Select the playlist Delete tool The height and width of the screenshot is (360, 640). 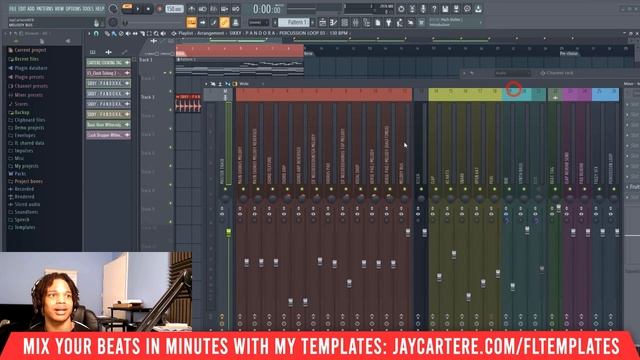coord(121,33)
